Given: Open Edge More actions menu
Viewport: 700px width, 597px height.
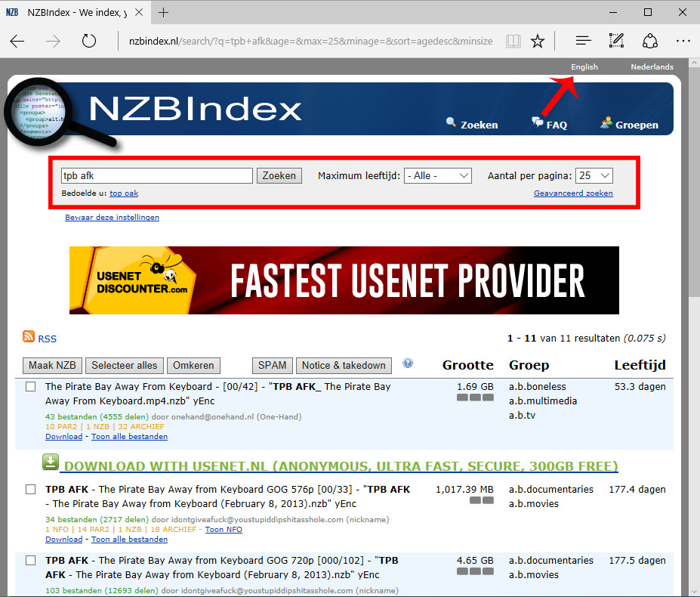Looking at the screenshot, I should click(683, 41).
